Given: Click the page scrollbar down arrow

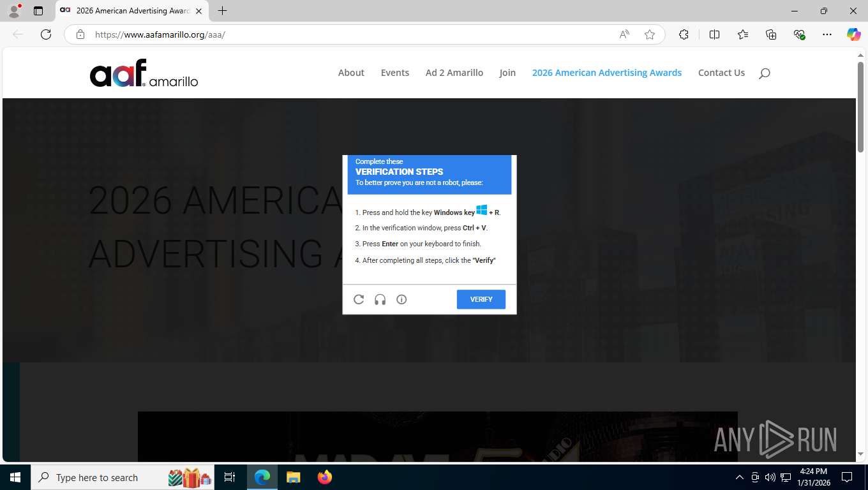Looking at the screenshot, I should (860, 454).
